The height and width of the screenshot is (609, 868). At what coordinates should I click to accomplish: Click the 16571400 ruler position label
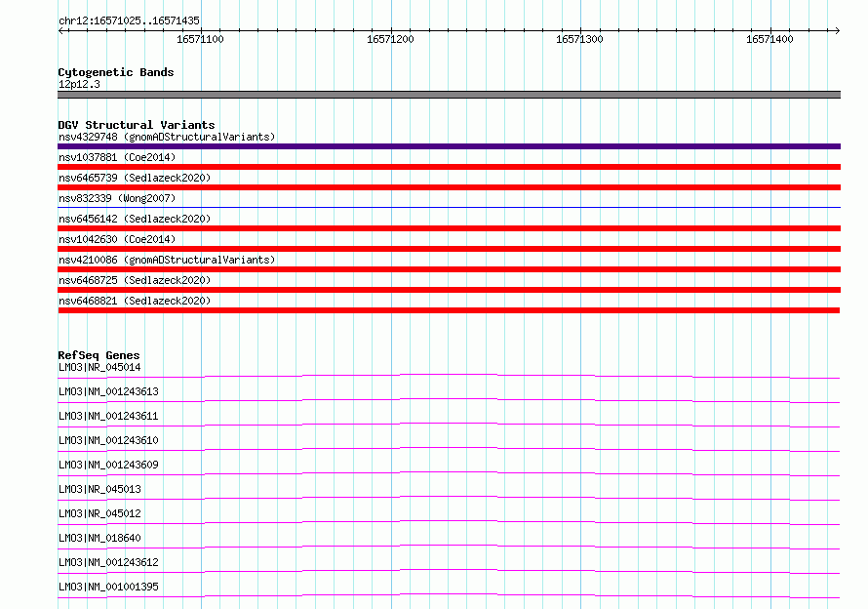pyautogui.click(x=769, y=39)
